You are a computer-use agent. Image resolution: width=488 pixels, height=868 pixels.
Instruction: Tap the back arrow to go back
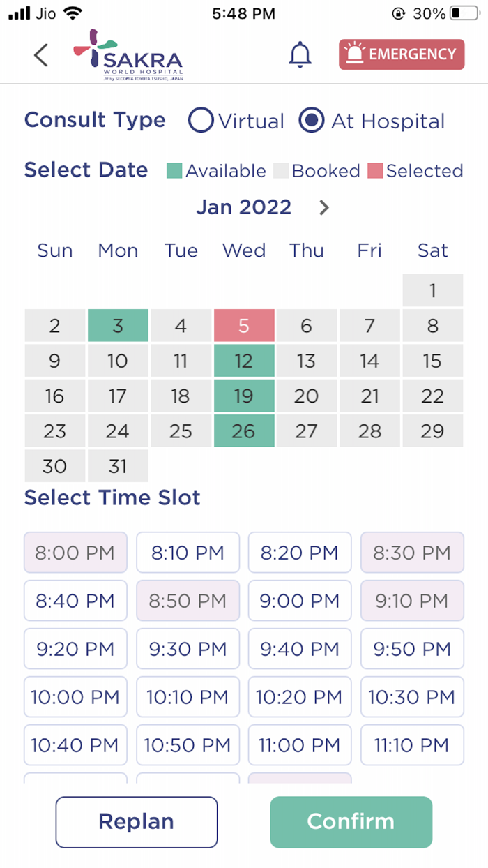pyautogui.click(x=40, y=54)
